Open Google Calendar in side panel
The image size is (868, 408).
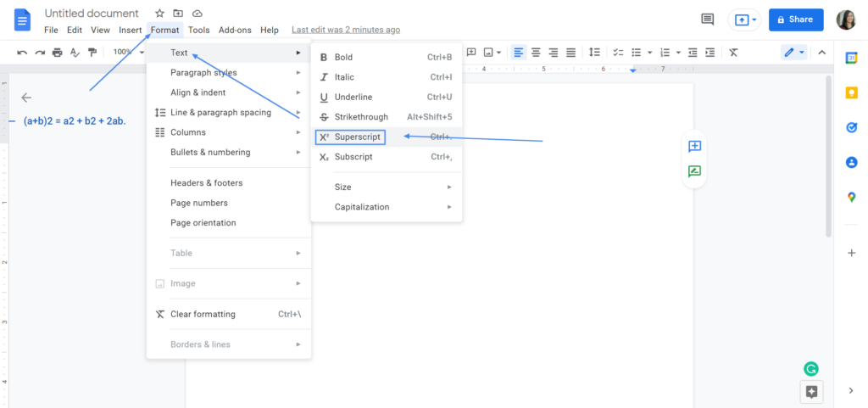851,58
